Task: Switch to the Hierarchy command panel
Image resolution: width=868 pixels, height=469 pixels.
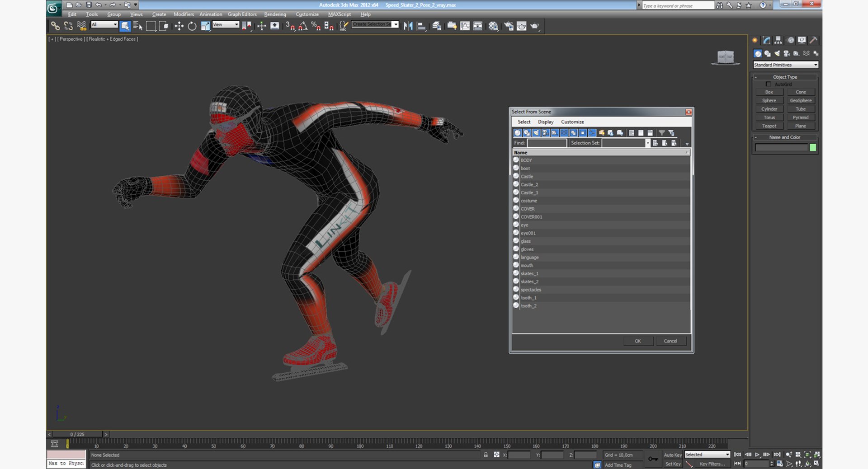Action: point(778,40)
